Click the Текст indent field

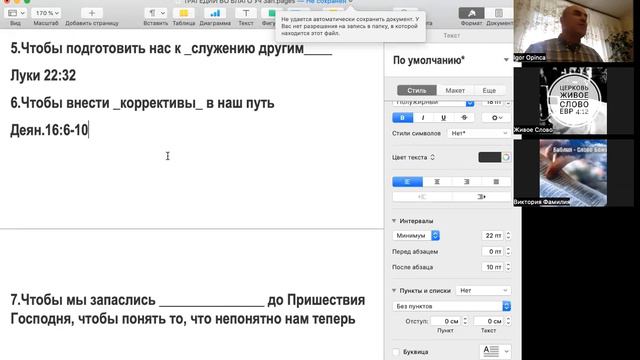click(x=489, y=321)
